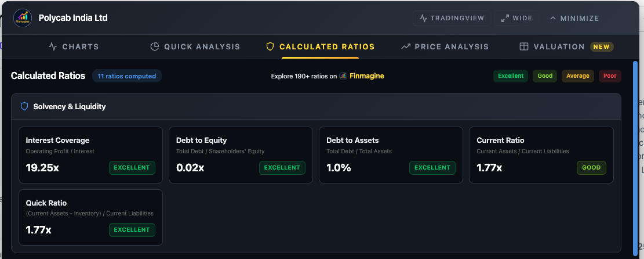Click the small Finmagine icon before the link
The height and width of the screenshot is (259, 644).
click(x=343, y=75)
